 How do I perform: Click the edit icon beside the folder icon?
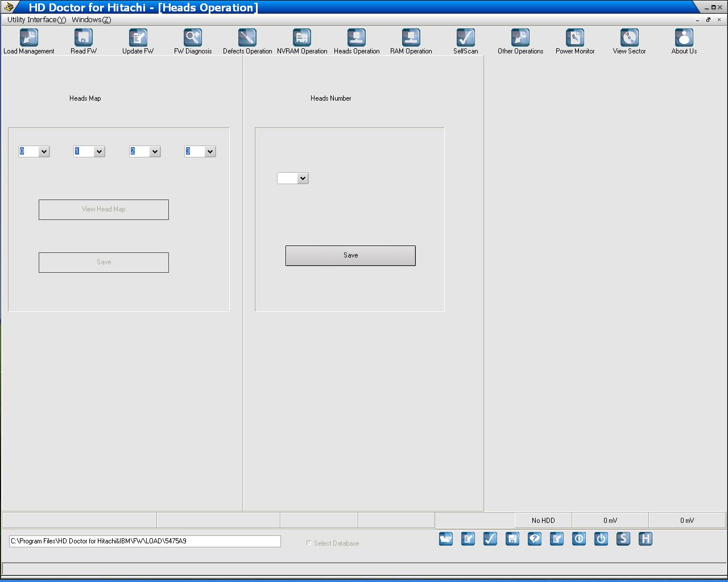pyautogui.click(x=468, y=539)
